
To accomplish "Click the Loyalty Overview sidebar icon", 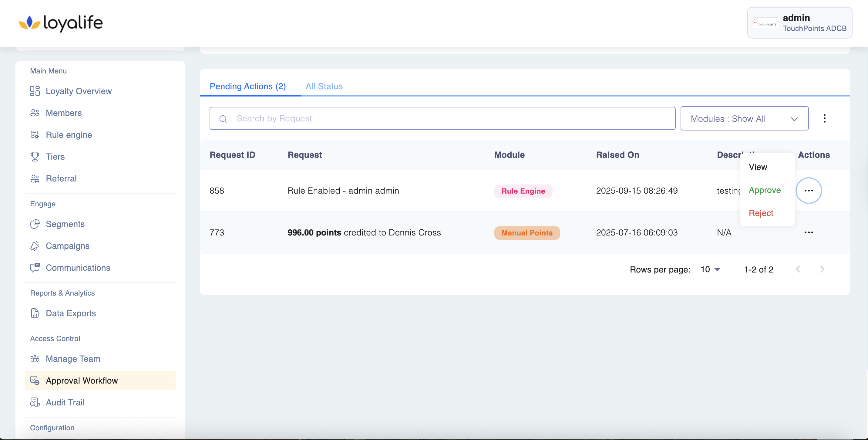I will [35, 91].
